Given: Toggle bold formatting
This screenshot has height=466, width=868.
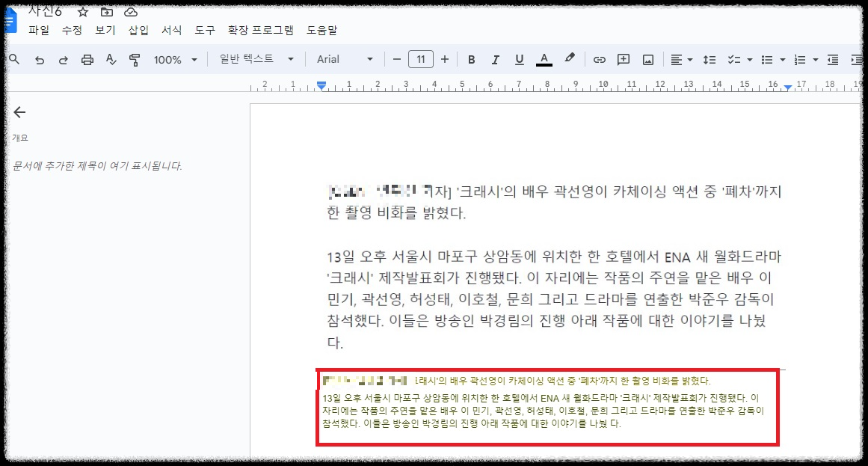Looking at the screenshot, I should tap(471, 58).
